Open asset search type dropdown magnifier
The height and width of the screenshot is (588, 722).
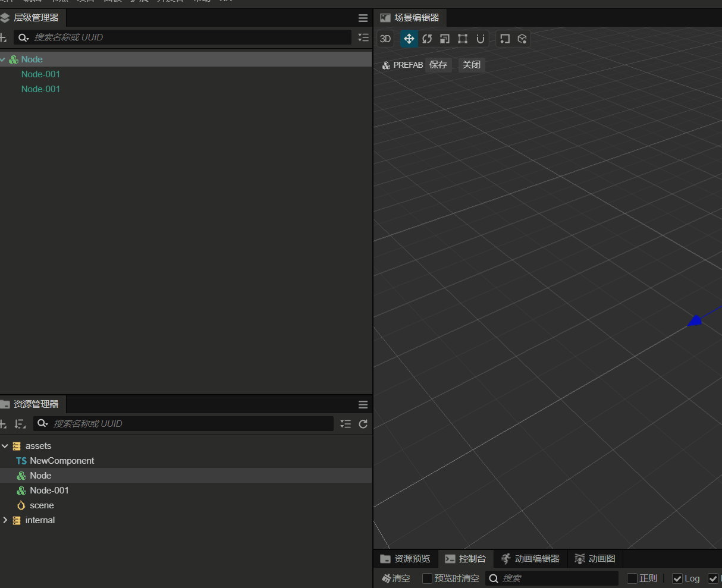(43, 424)
